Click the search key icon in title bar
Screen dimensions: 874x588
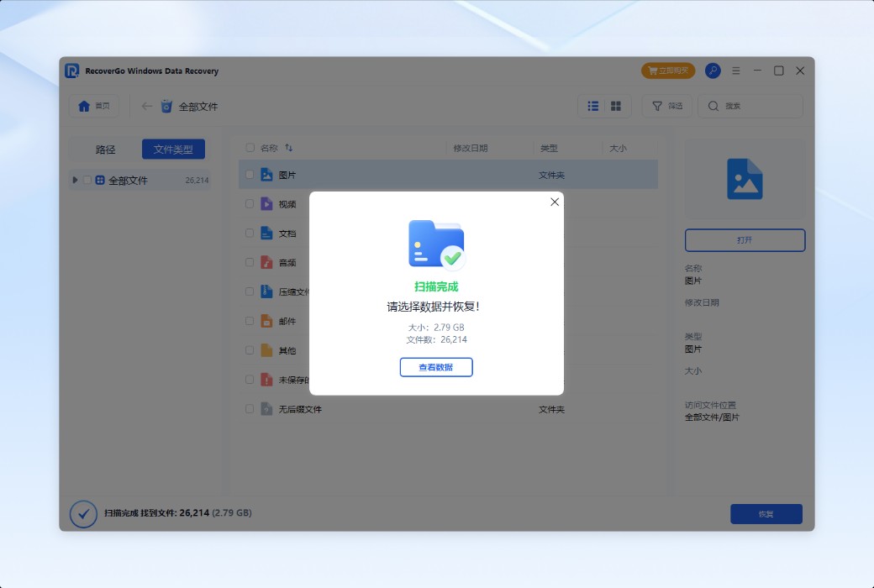point(713,71)
